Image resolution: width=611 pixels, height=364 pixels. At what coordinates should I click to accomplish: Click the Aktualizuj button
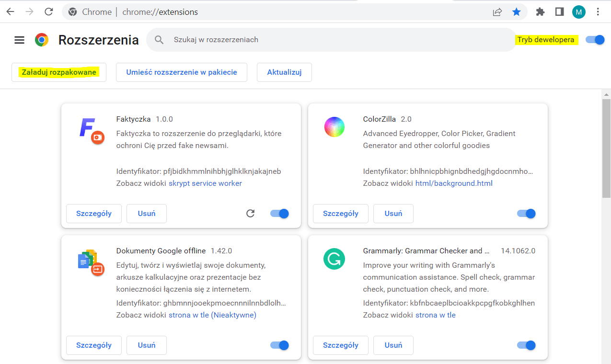[x=284, y=72]
